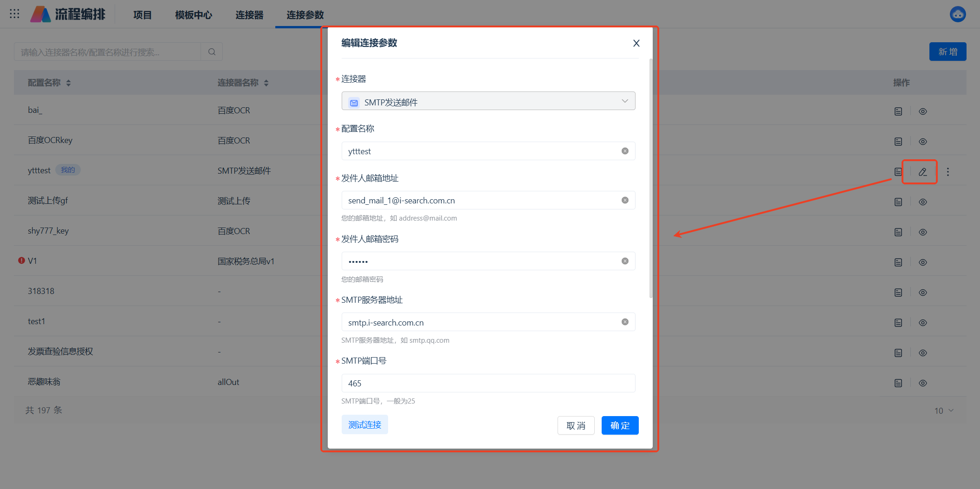This screenshot has height=489, width=980.
Task: Click the eye view icon for 恶趣味翁 row
Action: click(923, 383)
